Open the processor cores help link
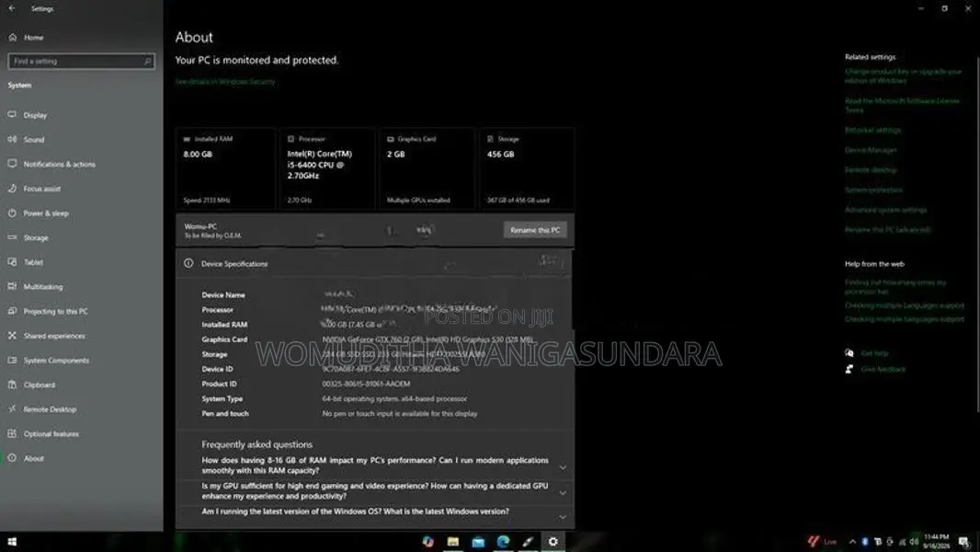 coord(895,287)
